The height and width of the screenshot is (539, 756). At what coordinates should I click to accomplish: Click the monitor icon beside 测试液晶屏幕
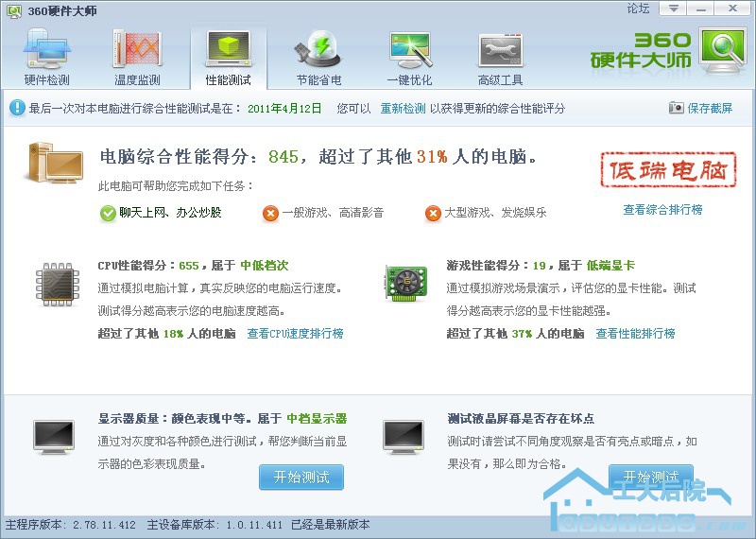click(x=404, y=437)
